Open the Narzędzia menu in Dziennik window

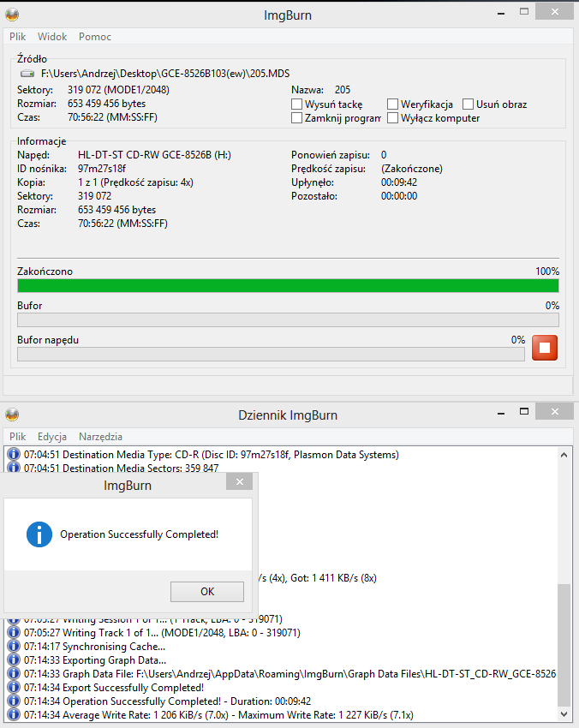coord(100,437)
